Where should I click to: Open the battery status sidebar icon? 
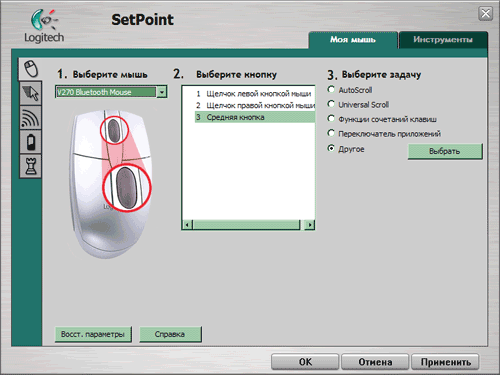click(x=30, y=142)
